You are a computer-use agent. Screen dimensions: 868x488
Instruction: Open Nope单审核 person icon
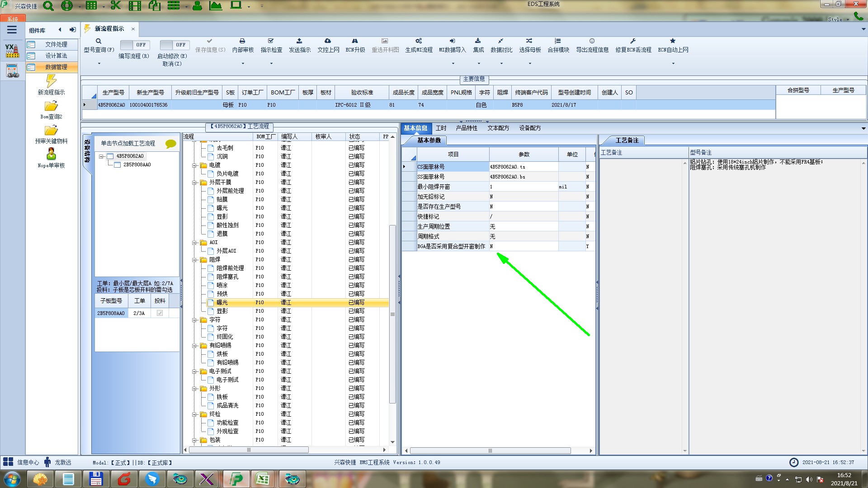click(x=51, y=154)
